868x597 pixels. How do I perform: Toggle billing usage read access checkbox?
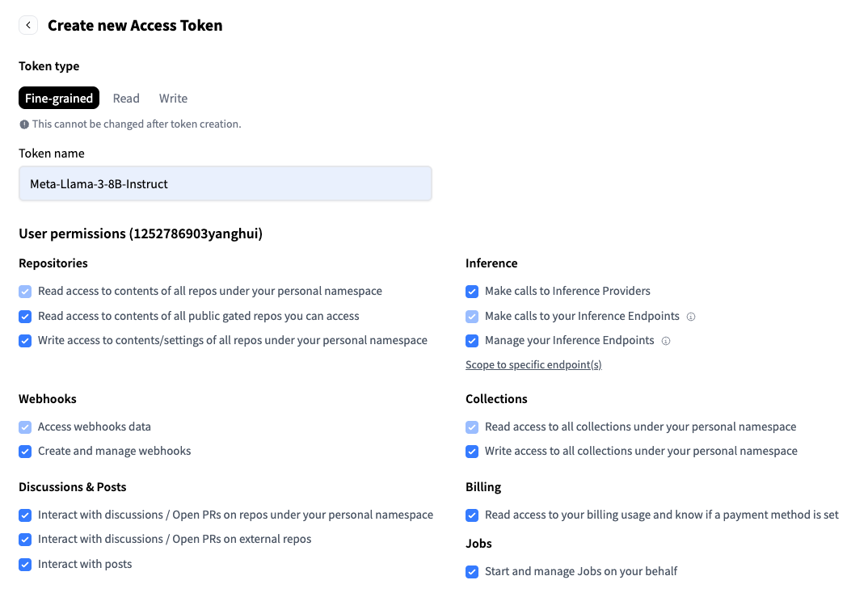(x=472, y=515)
